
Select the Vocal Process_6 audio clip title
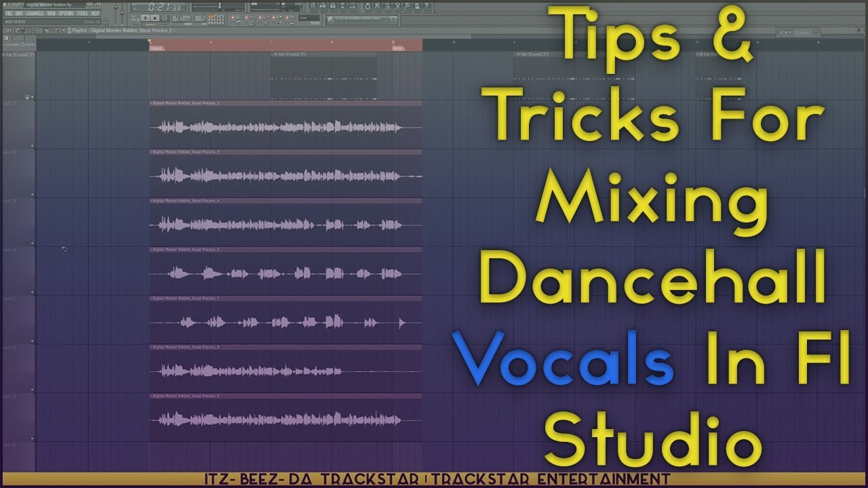(285, 250)
